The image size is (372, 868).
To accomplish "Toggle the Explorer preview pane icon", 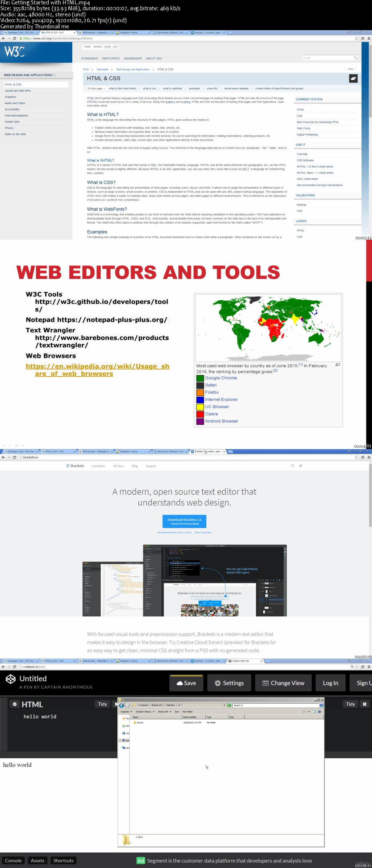I will (x=314, y=712).
